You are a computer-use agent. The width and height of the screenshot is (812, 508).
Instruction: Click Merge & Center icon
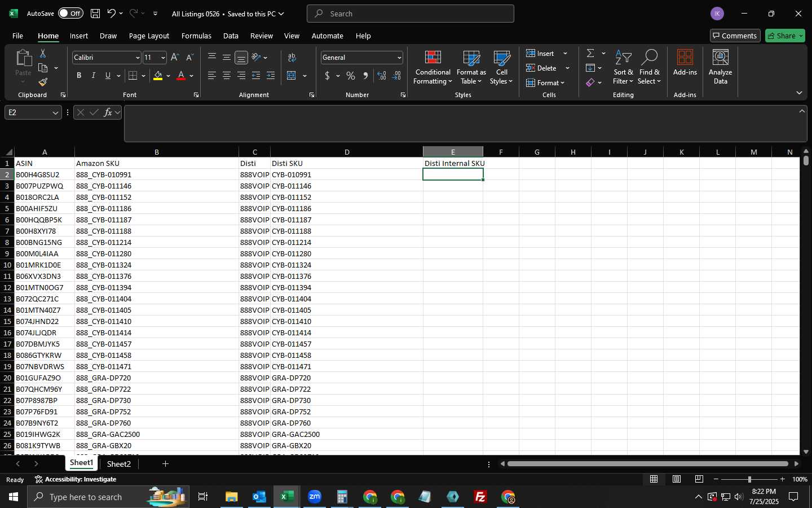coord(292,76)
